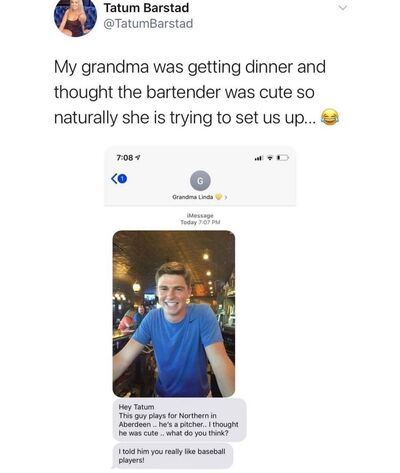This screenshot has height=473, width=400.
Task: Tap the battery status icon
Action: 283,158
